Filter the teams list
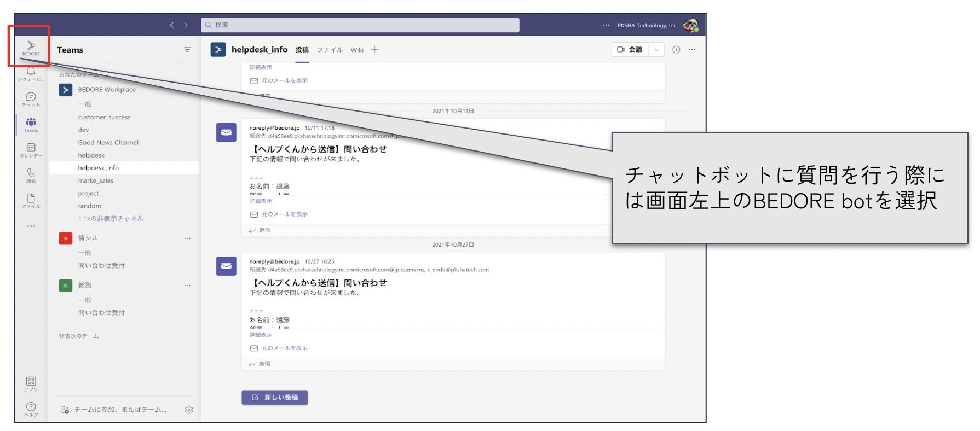The height and width of the screenshot is (431, 980). (x=187, y=50)
